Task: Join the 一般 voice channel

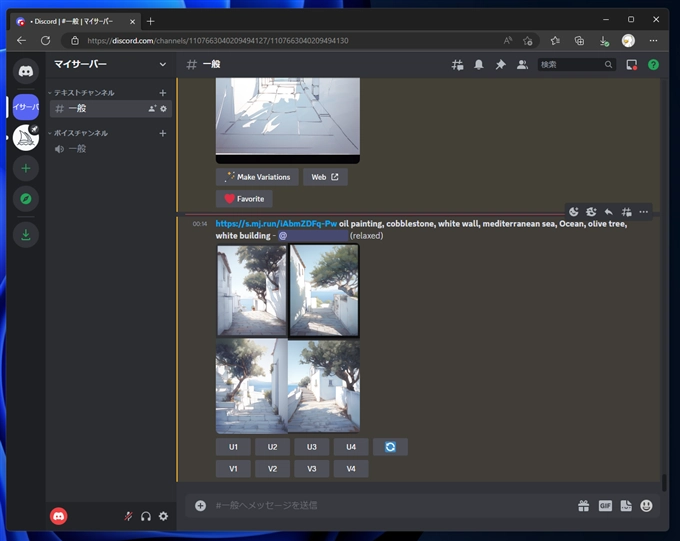Action: 111,149
